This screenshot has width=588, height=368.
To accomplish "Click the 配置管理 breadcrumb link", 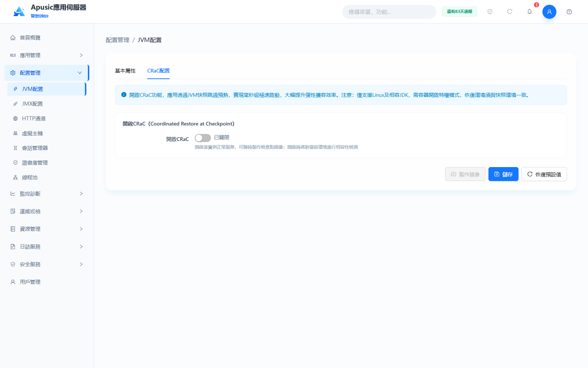I will (118, 40).
